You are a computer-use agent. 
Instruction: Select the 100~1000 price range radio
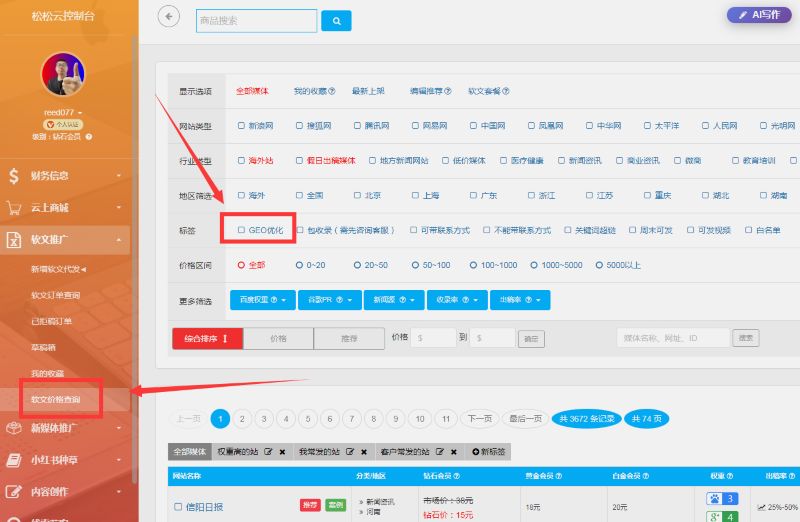[473, 265]
